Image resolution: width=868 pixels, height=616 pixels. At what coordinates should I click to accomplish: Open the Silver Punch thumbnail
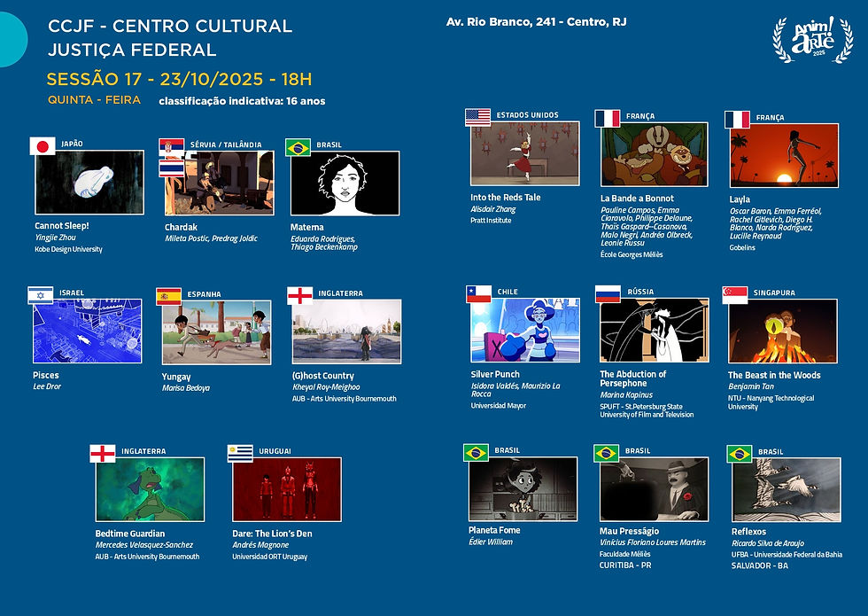[x=525, y=330]
